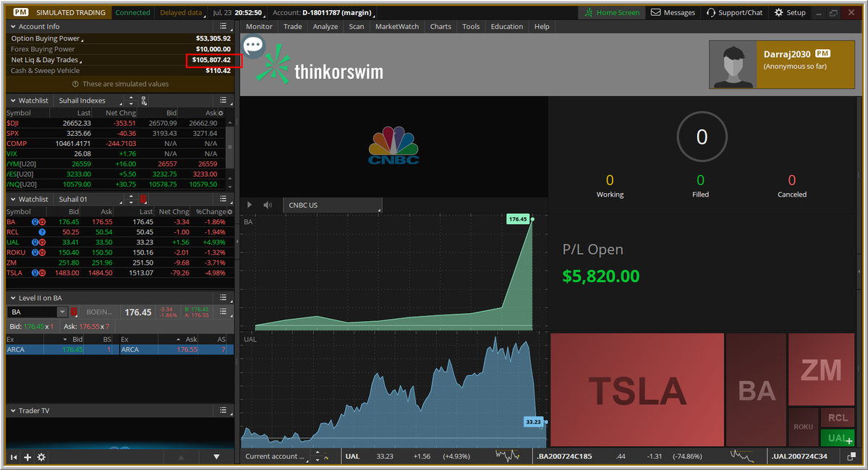Open the Trader TV panel menu icon

(224, 410)
